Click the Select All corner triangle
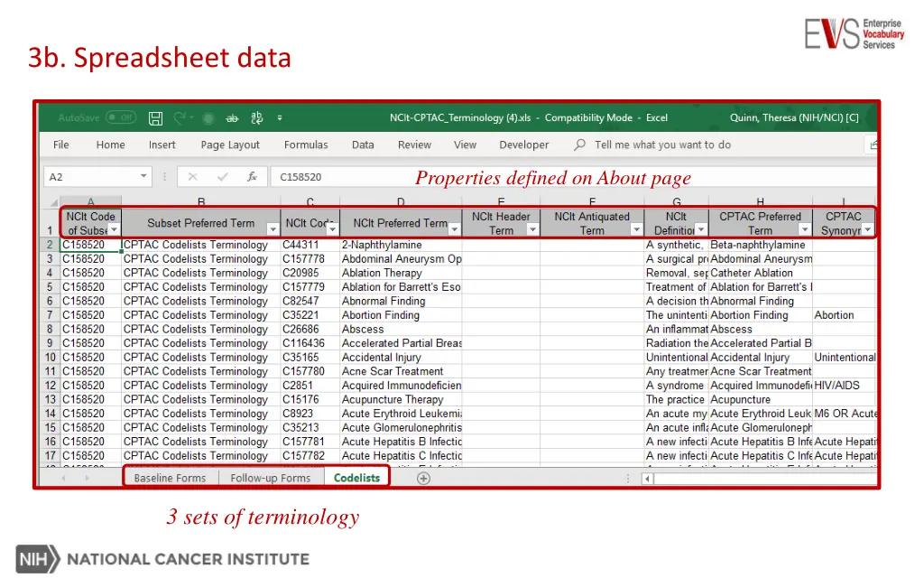 [x=53, y=202]
